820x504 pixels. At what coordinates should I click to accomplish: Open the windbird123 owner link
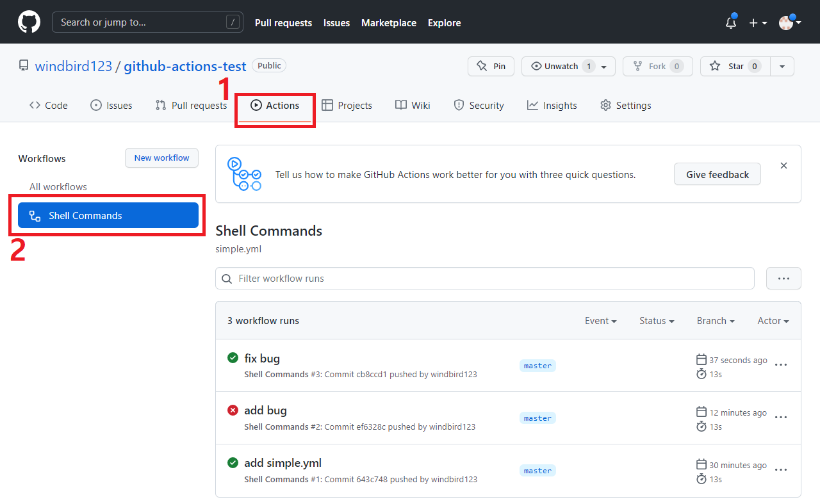tap(74, 66)
